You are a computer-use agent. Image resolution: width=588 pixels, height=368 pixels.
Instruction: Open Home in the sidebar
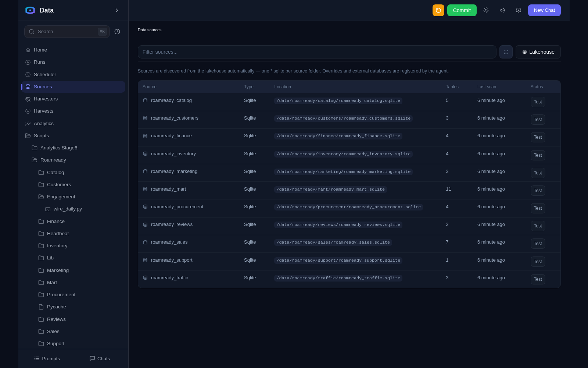pyautogui.click(x=73, y=50)
